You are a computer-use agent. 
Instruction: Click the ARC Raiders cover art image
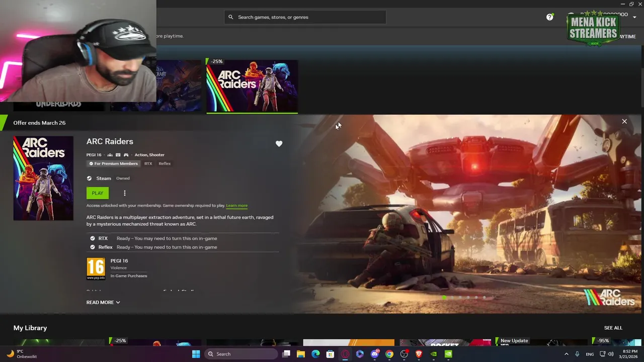[x=43, y=178]
